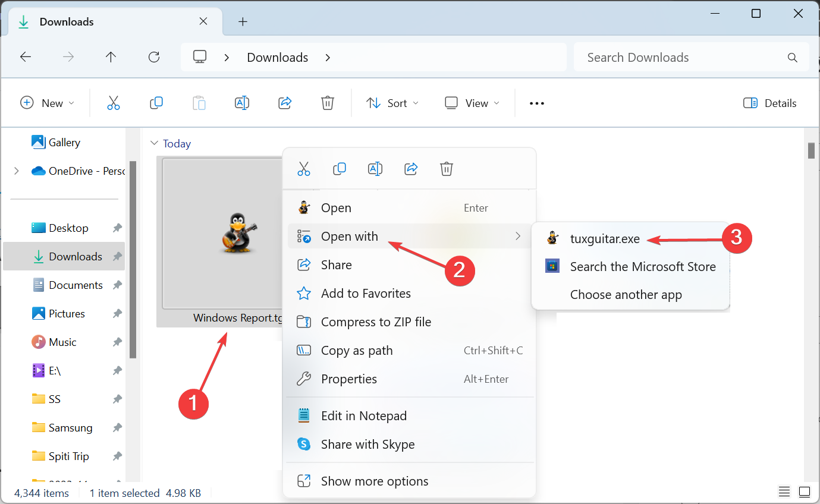820x504 pixels.
Task: Click the Rename icon in the toolbar
Action: tap(242, 103)
